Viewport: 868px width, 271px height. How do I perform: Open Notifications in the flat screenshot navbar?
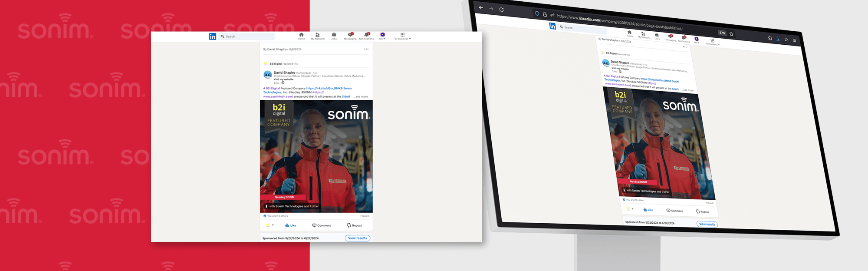[366, 36]
